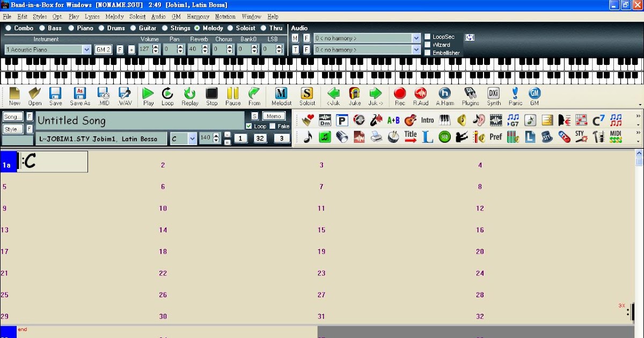Open the guitar icon in toolbar
Viewport: 644px width, 338px height.
(x=411, y=120)
